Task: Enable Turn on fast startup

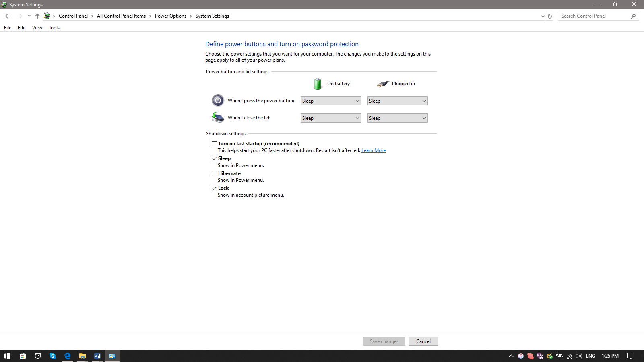Action: [214, 143]
